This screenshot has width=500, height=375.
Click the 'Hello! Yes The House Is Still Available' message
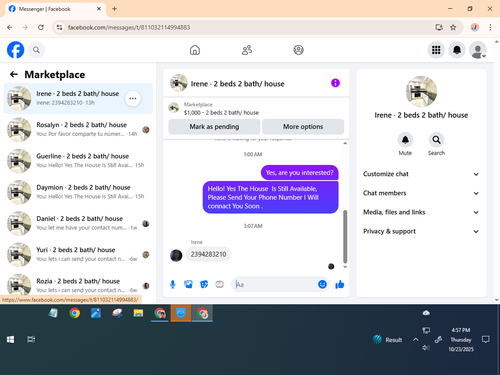coord(270,197)
